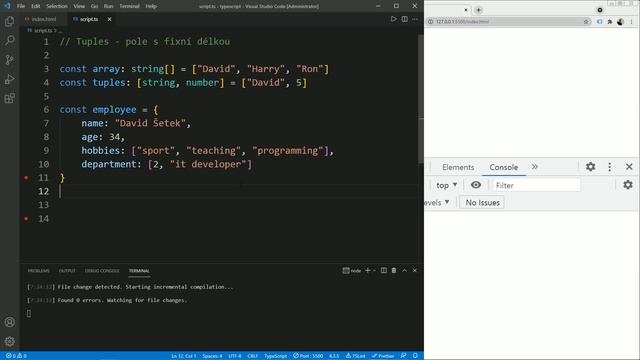Split the editor to the right
The height and width of the screenshot is (360, 640).
[x=404, y=19]
